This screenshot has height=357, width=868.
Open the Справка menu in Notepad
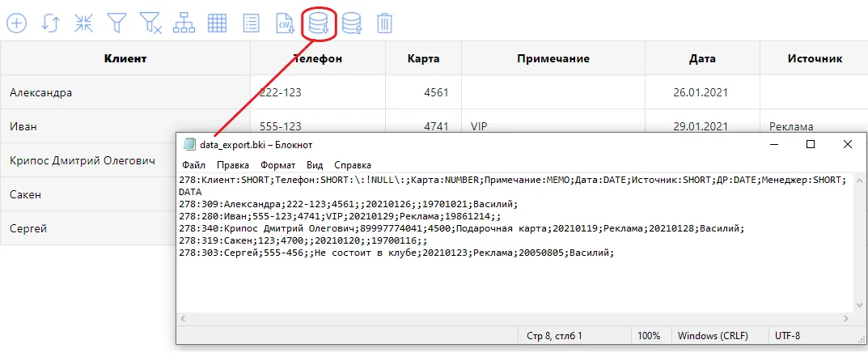point(353,165)
